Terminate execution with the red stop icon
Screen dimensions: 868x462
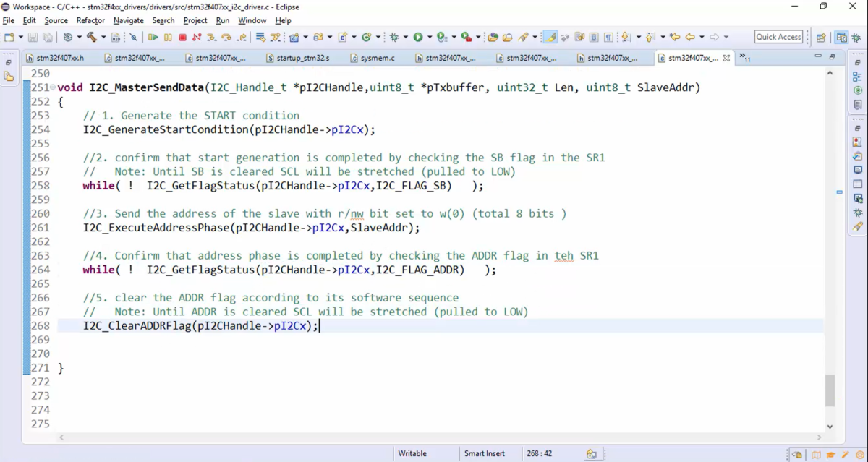click(x=183, y=37)
